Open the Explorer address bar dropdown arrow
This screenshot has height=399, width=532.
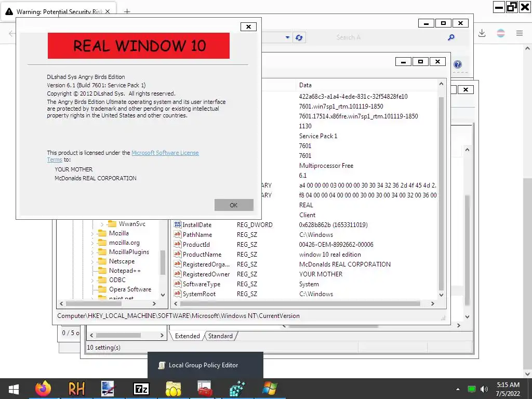287,37
